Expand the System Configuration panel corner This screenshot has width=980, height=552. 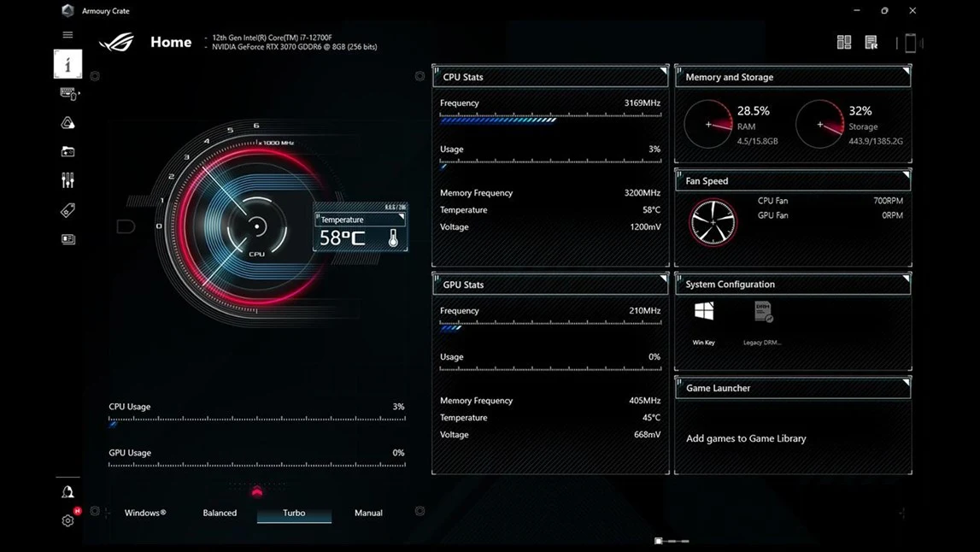point(907,278)
